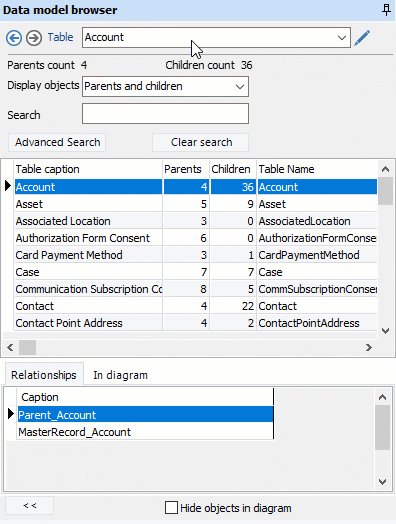Image resolution: width=396 pixels, height=524 pixels.
Task: Click the CardPaymentMethod table name cell
Action: [x=317, y=255]
